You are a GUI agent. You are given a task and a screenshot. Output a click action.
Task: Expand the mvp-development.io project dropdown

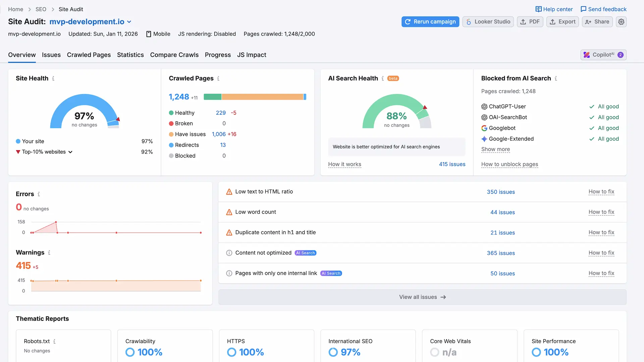point(129,22)
